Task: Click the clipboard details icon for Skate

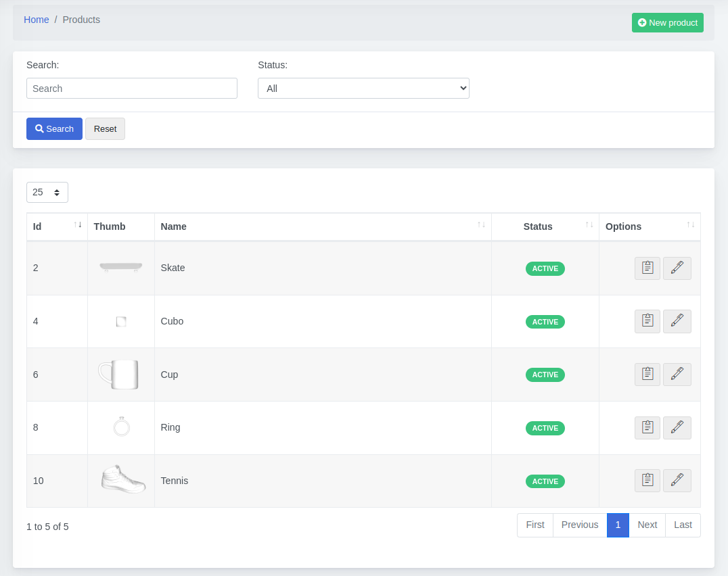Action: [x=647, y=268]
